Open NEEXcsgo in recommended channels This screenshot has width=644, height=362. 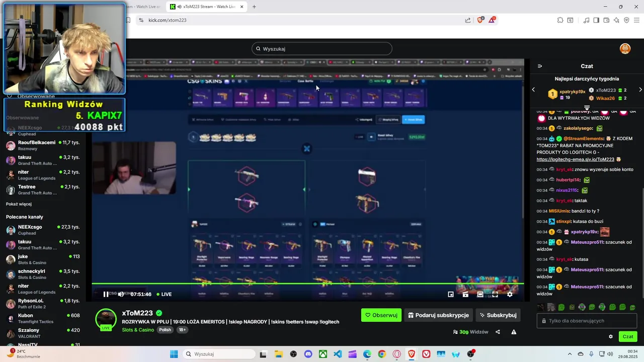pos(43,230)
